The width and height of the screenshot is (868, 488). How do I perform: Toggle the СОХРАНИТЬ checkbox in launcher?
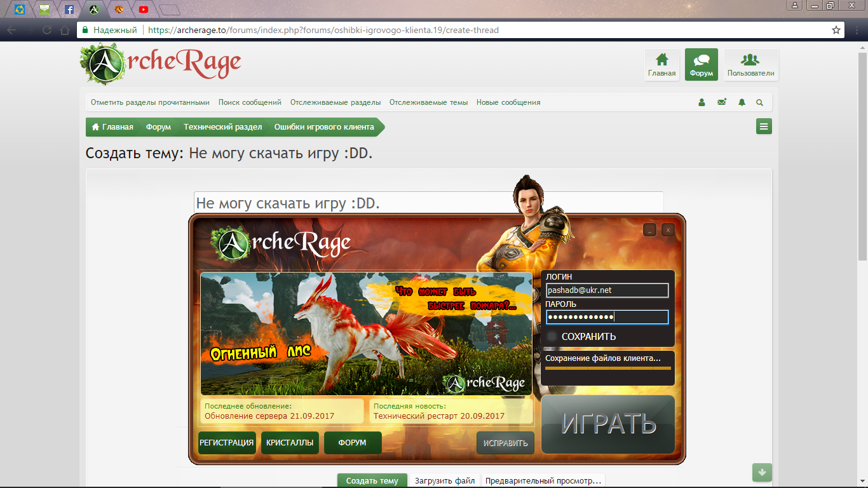click(x=552, y=337)
